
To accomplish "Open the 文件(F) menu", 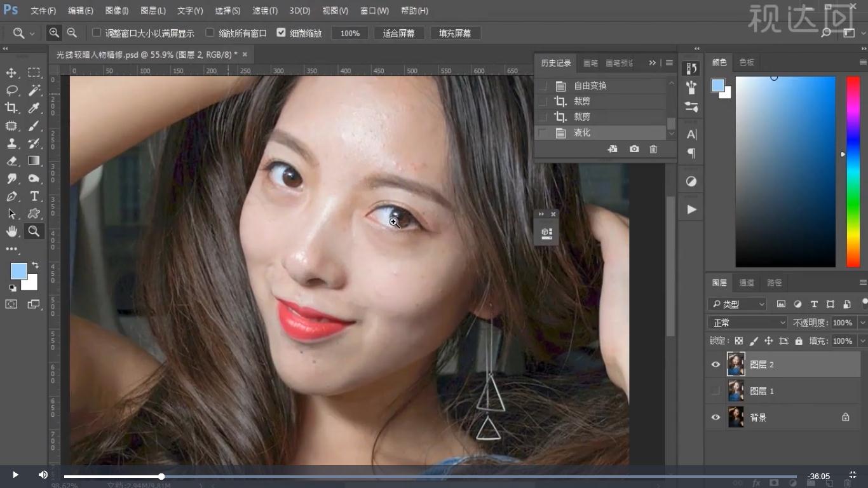I will coord(43,11).
